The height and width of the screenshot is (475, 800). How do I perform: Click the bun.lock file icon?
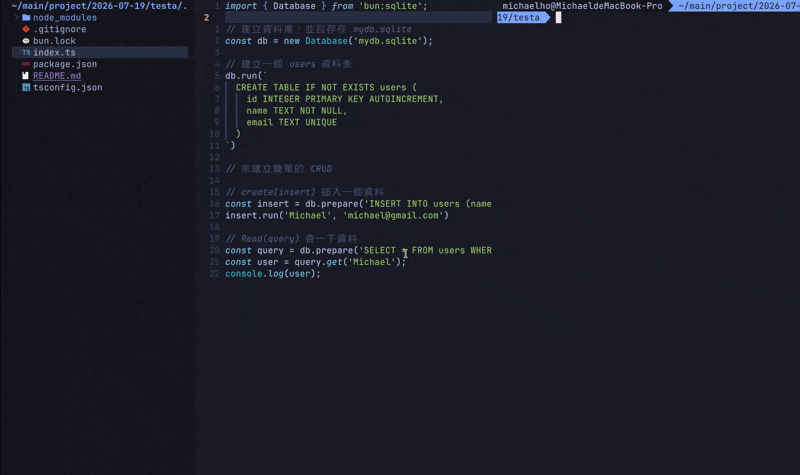coord(26,41)
